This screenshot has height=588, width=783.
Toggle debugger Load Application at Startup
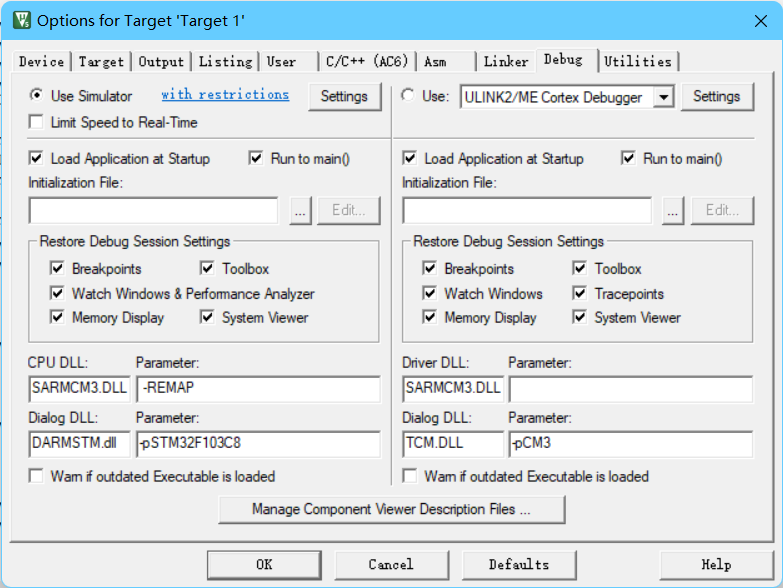(x=409, y=159)
